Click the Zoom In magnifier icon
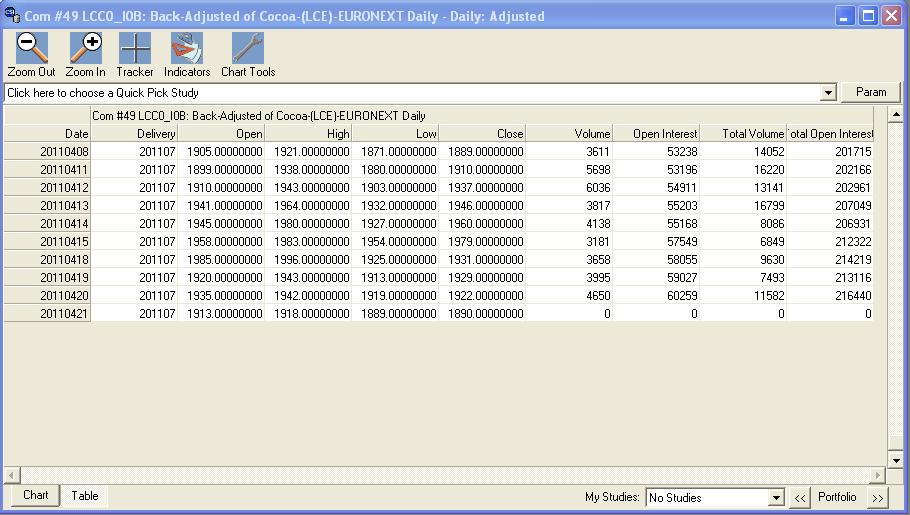The width and height of the screenshot is (910, 515). [x=85, y=48]
